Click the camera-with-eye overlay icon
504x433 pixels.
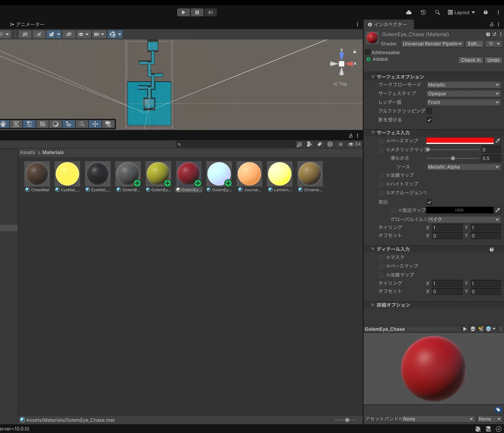(108, 124)
